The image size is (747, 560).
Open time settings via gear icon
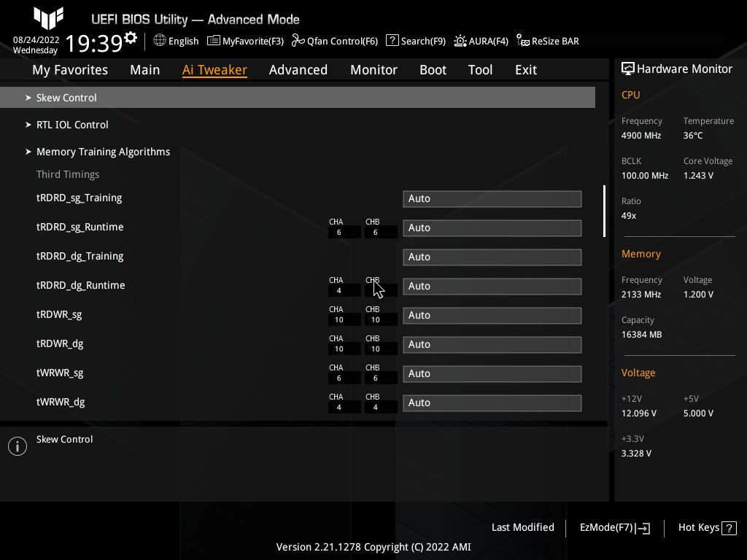point(131,37)
